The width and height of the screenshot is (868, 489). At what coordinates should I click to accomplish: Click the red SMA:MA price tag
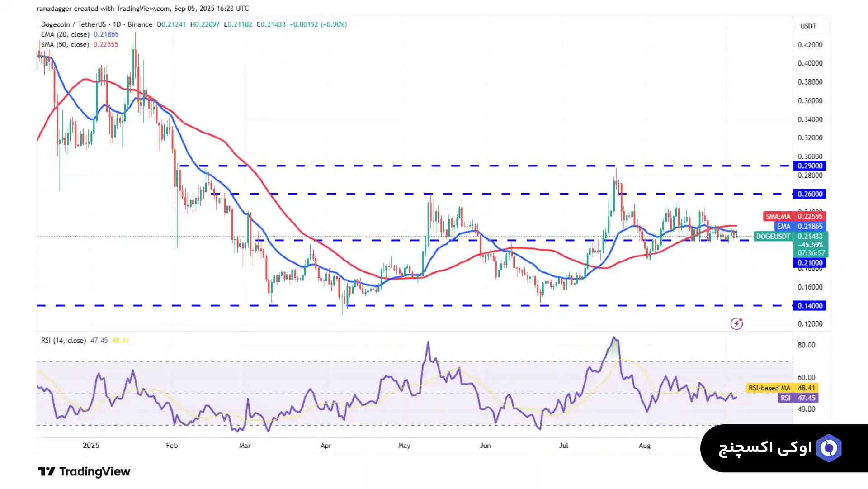pos(778,216)
